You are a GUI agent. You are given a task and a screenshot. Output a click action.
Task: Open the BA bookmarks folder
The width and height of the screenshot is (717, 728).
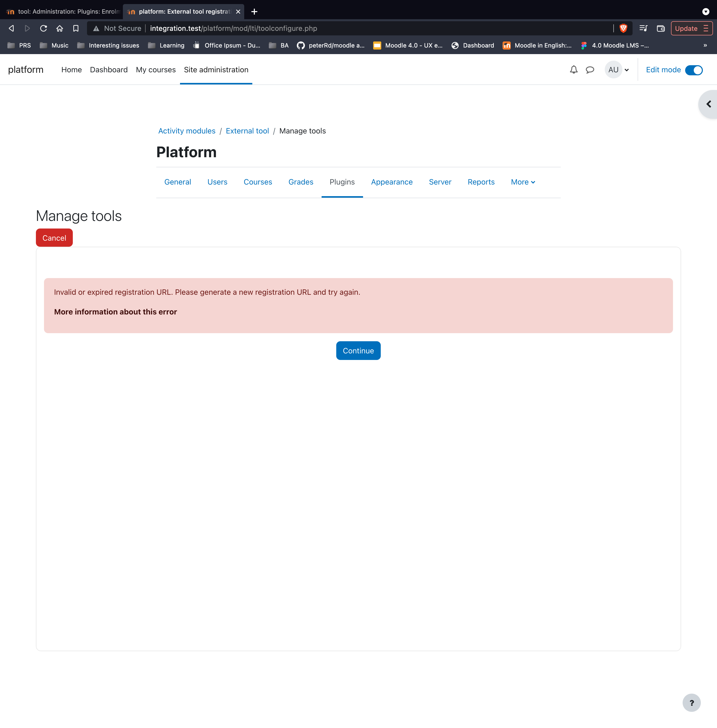point(279,45)
